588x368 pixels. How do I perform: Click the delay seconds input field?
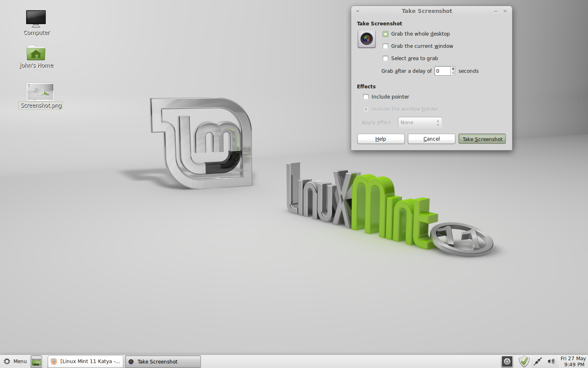click(442, 71)
